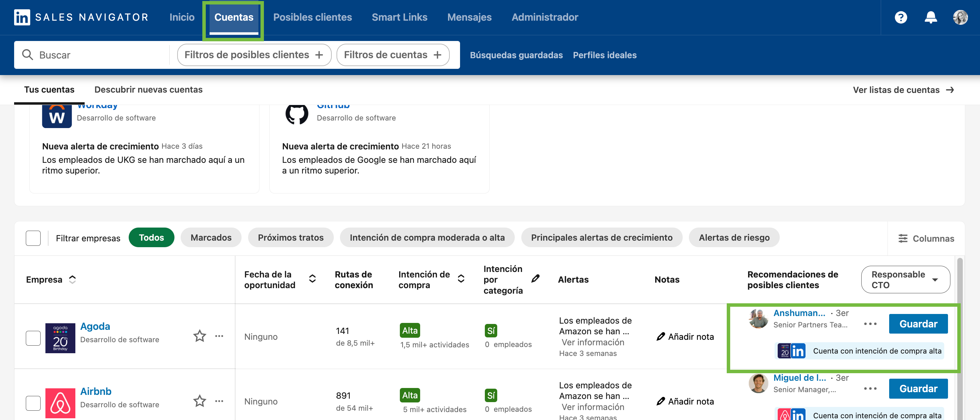Click Ver listas de cuentas link
Screen dimensions: 980x420
point(903,90)
